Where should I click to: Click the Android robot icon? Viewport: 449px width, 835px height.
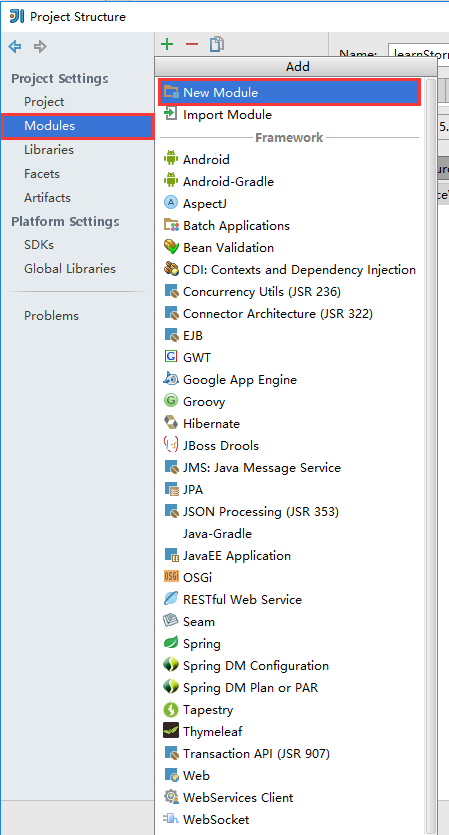point(170,159)
